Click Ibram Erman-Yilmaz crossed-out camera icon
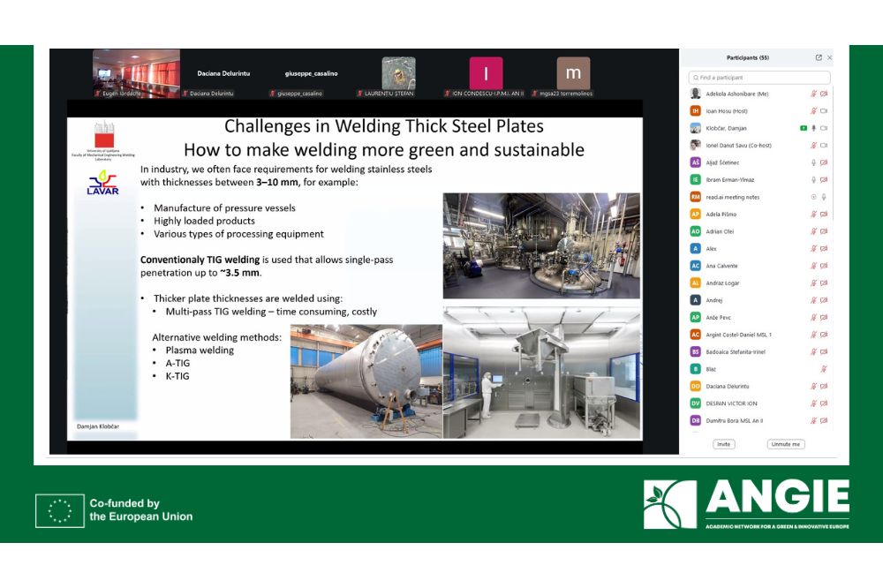 [824, 180]
